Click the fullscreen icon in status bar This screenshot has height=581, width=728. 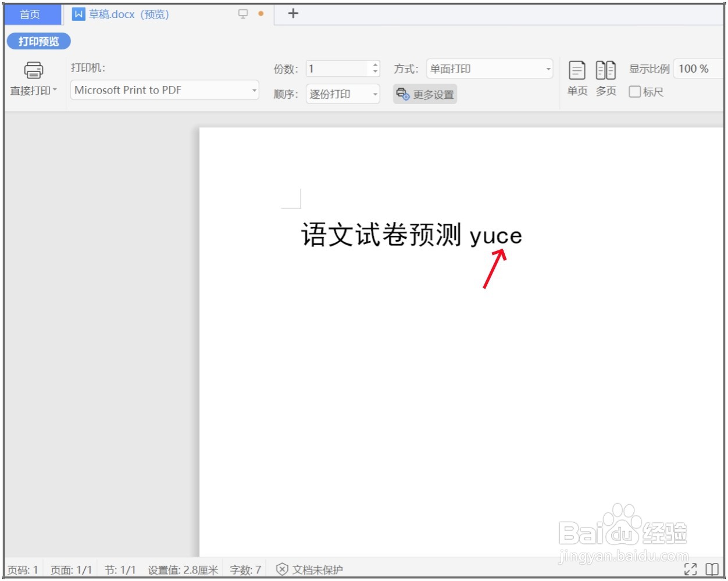[692, 570]
